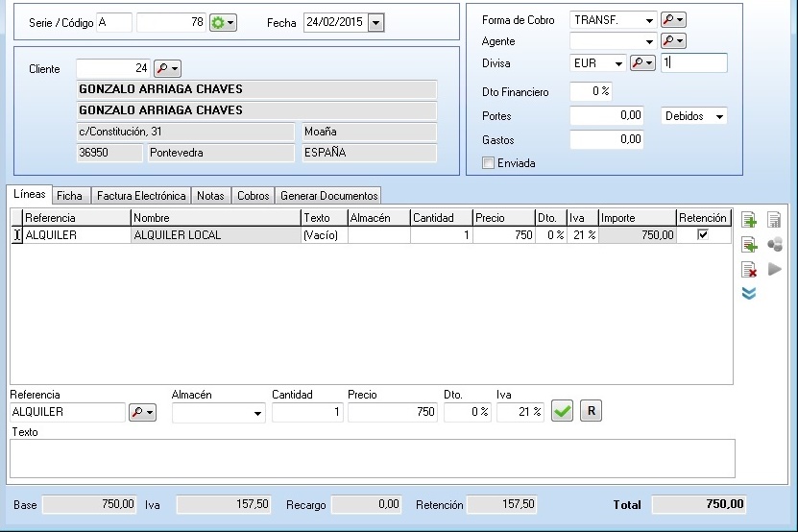Image resolution: width=798 pixels, height=532 pixels.
Task: Click the blue double chevron down icon
Action: pyautogui.click(x=749, y=293)
